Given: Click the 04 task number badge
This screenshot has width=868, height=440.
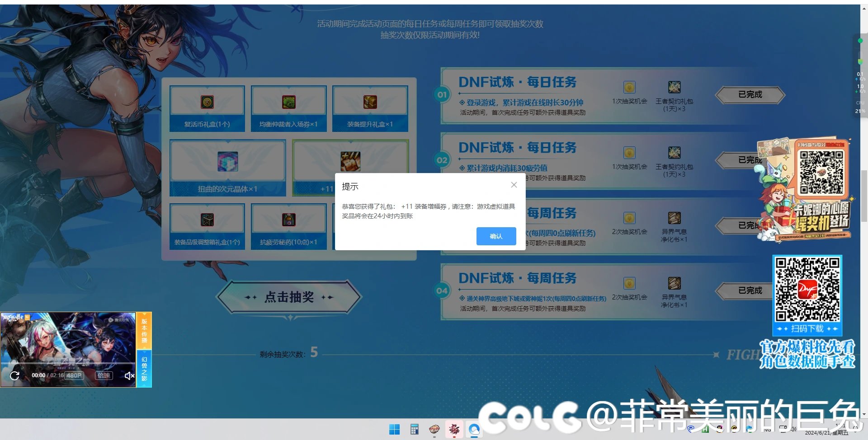Looking at the screenshot, I should pyautogui.click(x=442, y=290).
